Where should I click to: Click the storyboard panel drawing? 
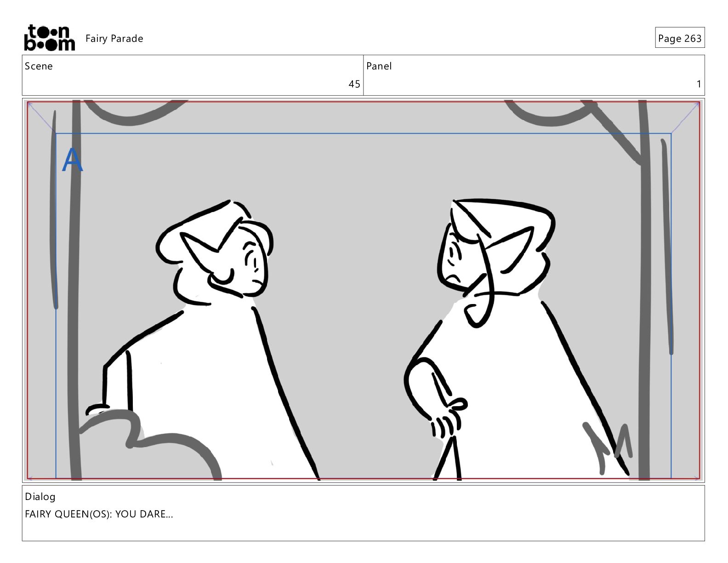[364, 290]
